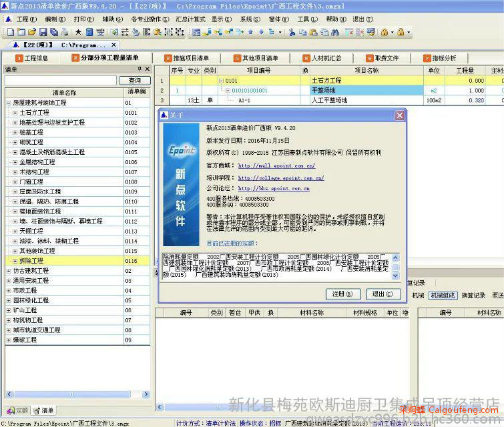This screenshot has height=427, width=504.
Task: Open the mall.epoint.com.cn link
Action: (276, 165)
